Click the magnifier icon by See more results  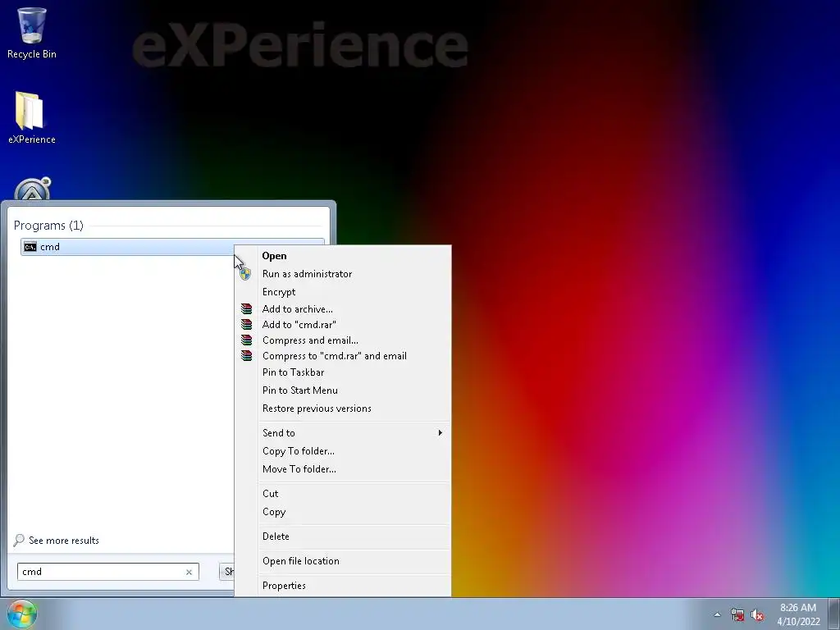coord(19,540)
